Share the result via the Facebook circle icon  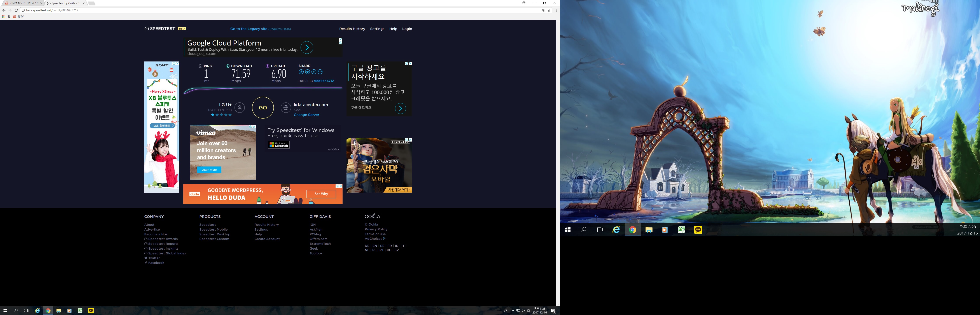(x=314, y=72)
